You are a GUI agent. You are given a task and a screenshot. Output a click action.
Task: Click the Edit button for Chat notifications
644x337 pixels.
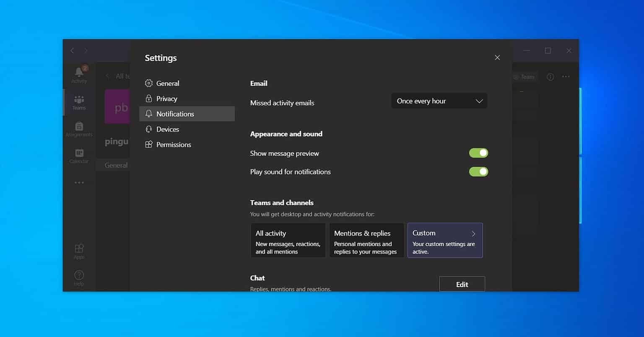[x=462, y=284]
